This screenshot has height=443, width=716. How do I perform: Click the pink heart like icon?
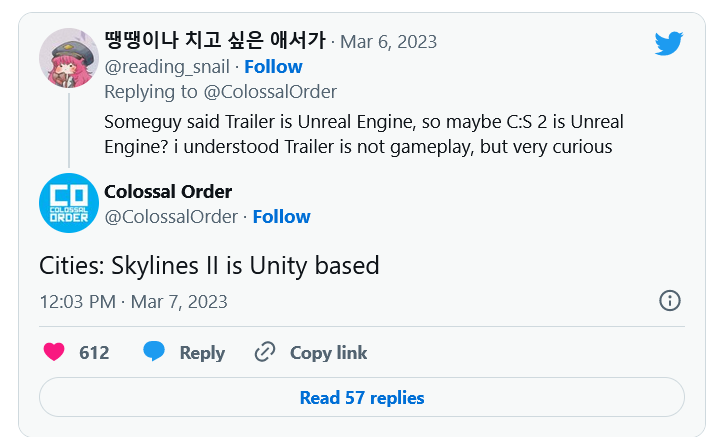click(55, 352)
